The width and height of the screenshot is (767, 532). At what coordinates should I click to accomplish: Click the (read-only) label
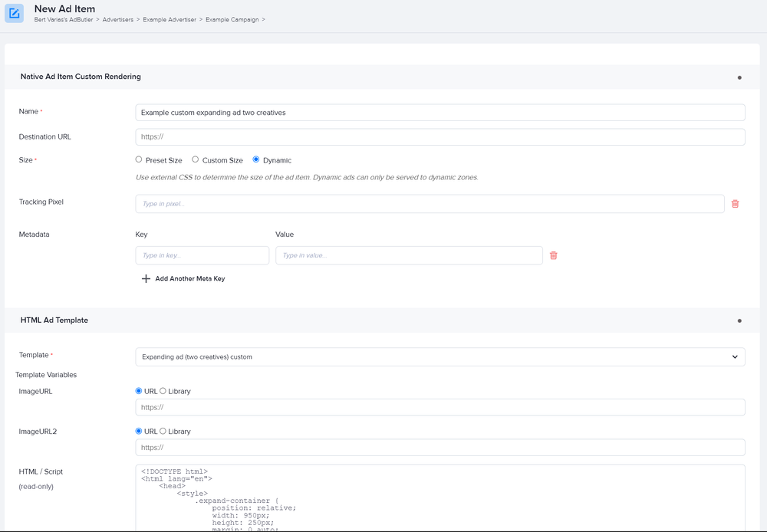point(36,487)
